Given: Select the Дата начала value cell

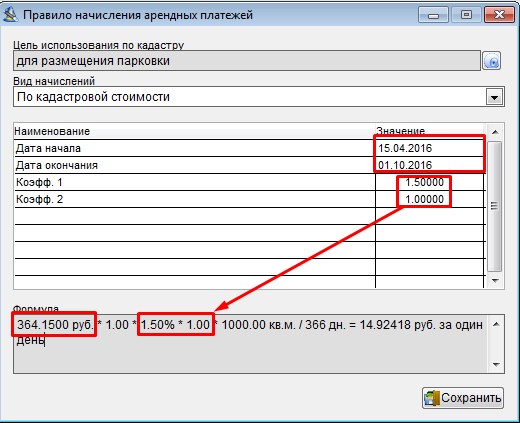Looking at the screenshot, I should point(429,148).
